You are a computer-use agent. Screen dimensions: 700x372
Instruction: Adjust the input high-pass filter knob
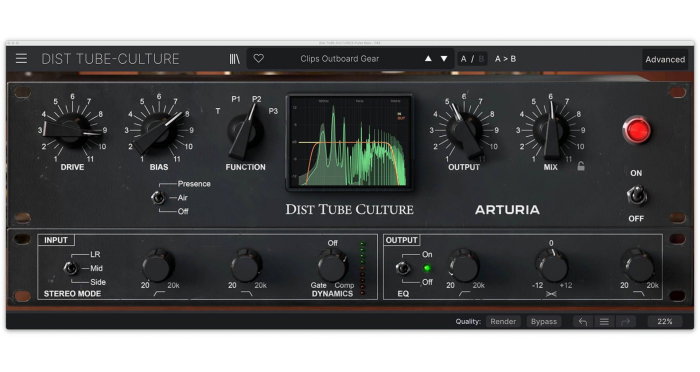click(x=158, y=266)
